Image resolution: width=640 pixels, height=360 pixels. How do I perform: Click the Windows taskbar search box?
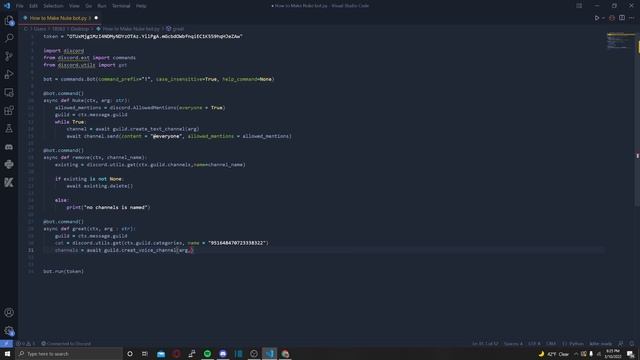[69, 354]
